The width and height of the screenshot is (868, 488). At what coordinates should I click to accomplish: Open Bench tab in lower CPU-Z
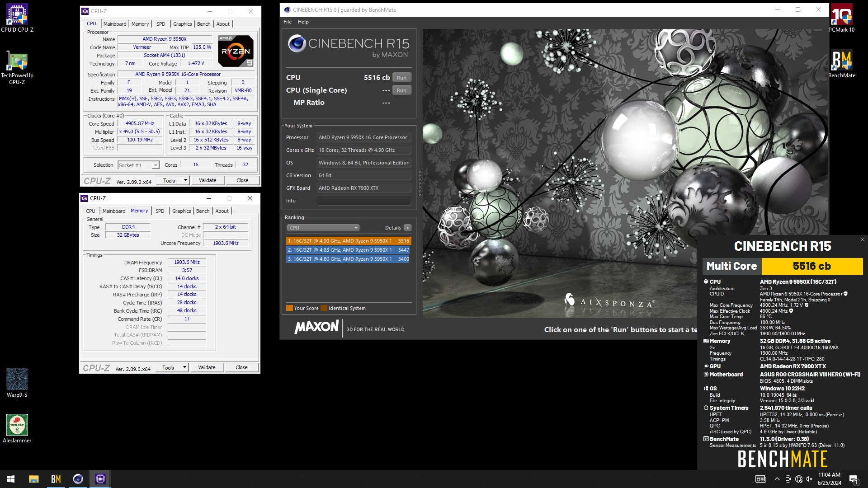pos(203,211)
